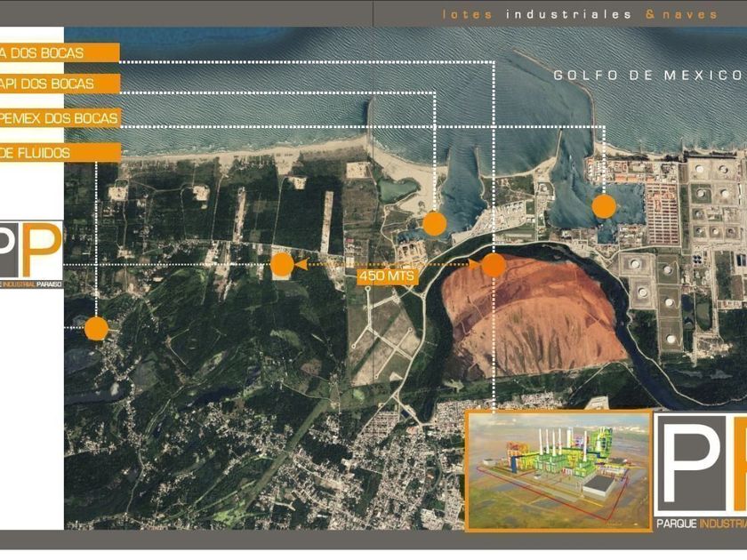Click 'PARQUE INDUSTRIAL' text under the big logo

pos(701,524)
